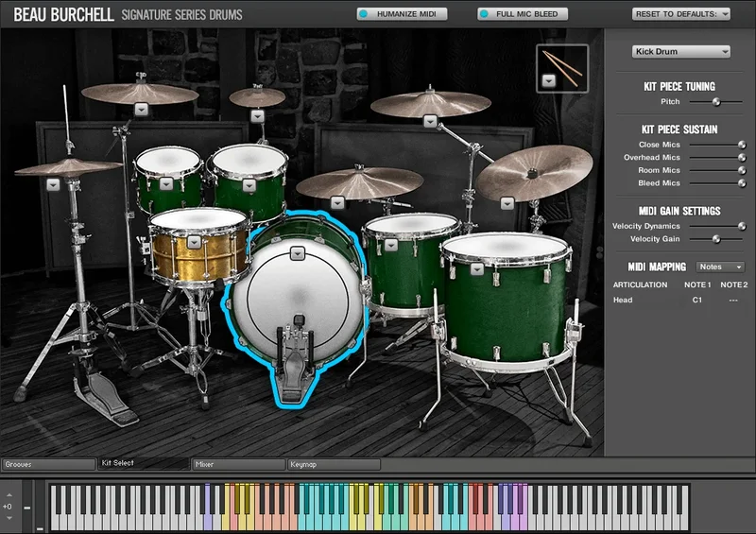The height and width of the screenshot is (534, 756).
Task: Click the drumsticks thumbnail image
Action: 562,68
